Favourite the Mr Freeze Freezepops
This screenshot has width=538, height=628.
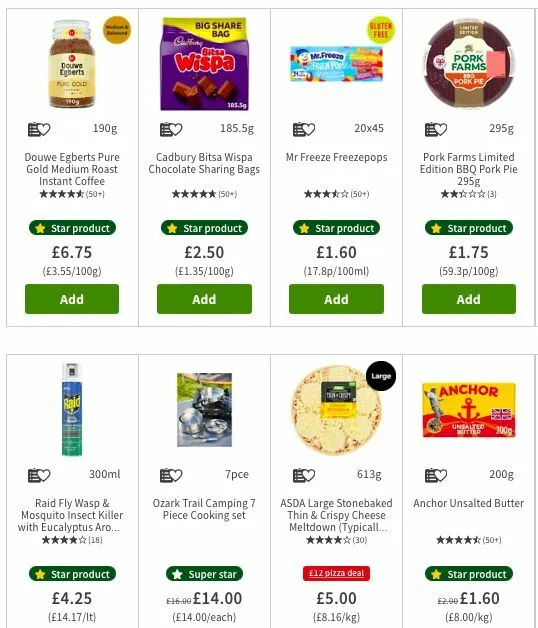[304, 129]
